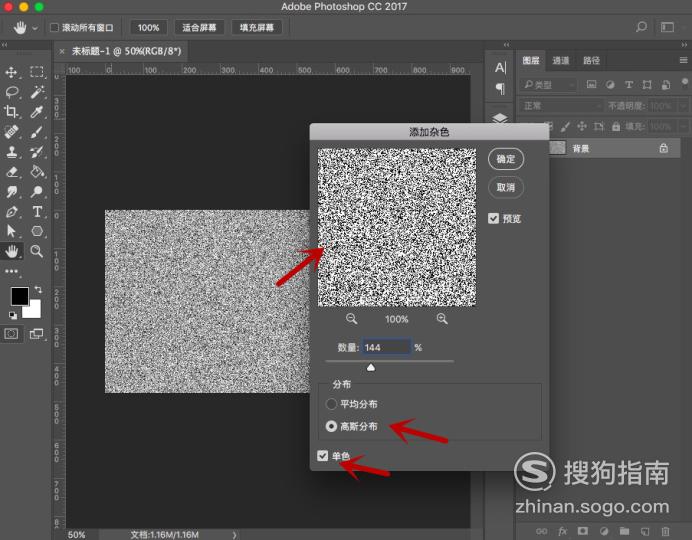Select the Magic Wand tool
692x540 pixels.
coord(37,92)
